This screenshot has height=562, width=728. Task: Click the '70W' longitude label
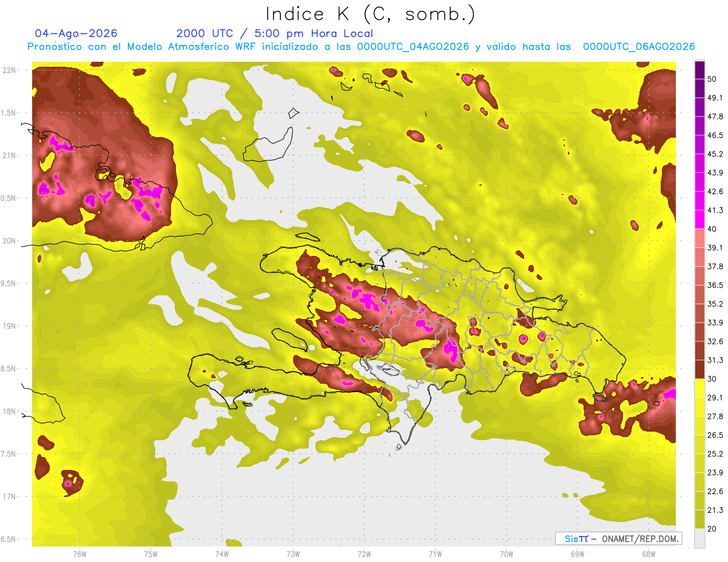[x=507, y=554]
